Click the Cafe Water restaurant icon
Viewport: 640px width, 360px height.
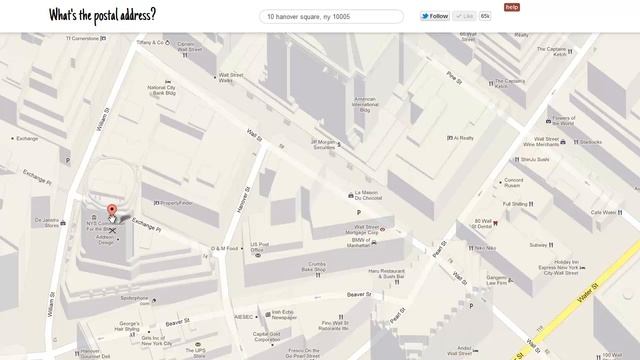pyautogui.click(x=620, y=212)
